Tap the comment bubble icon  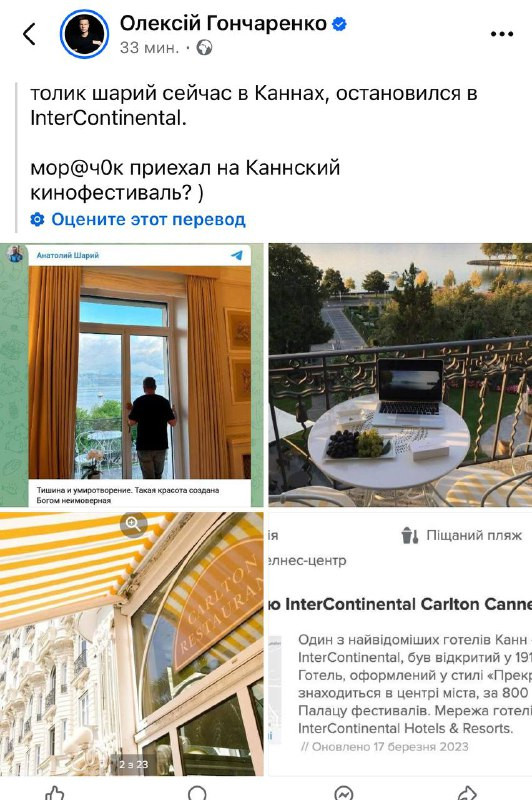point(197,793)
